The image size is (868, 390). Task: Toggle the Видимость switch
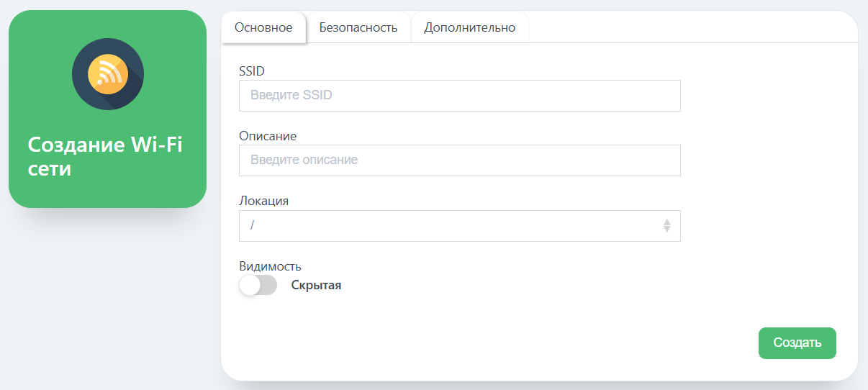pyautogui.click(x=258, y=285)
